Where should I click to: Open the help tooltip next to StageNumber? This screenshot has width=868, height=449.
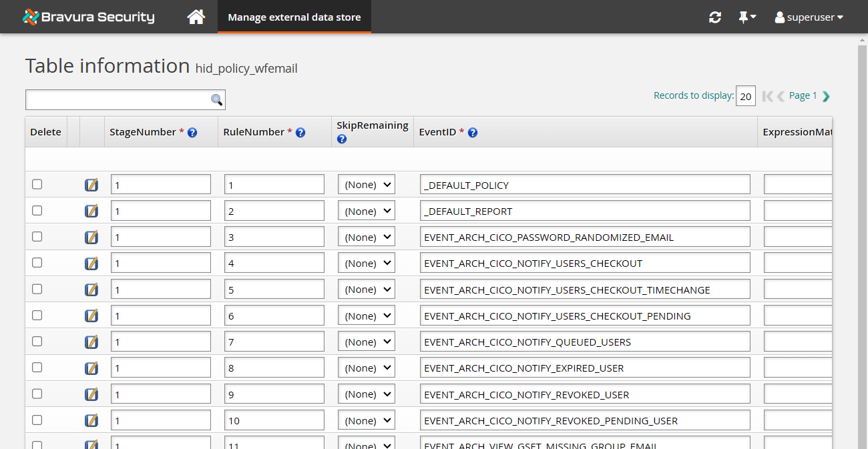192,132
